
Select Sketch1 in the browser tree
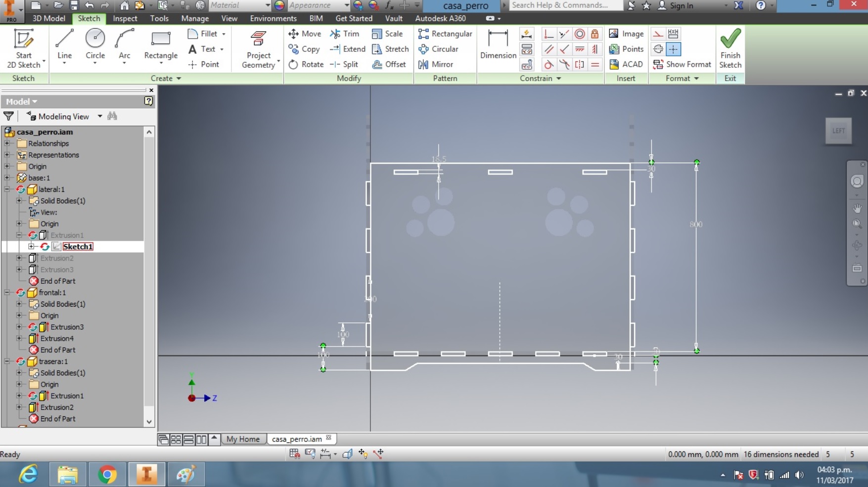tap(78, 246)
